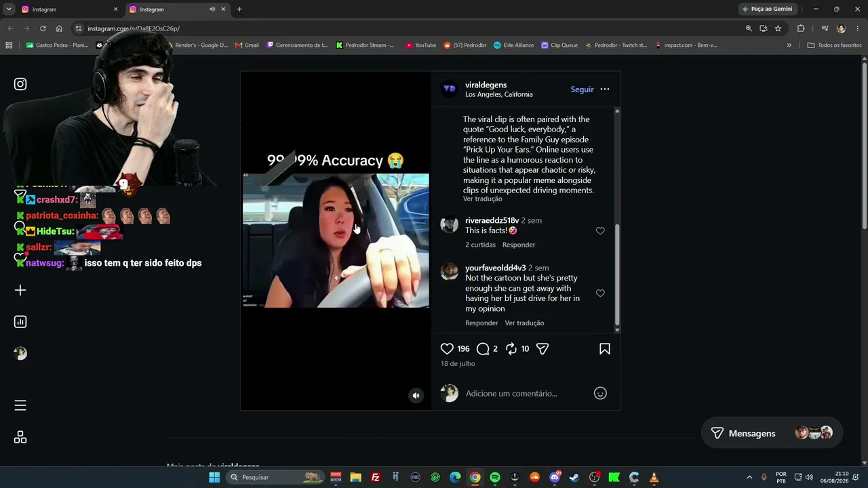The width and height of the screenshot is (868, 488).
Task: Bookmark this page with the star icon
Action: (778, 28)
